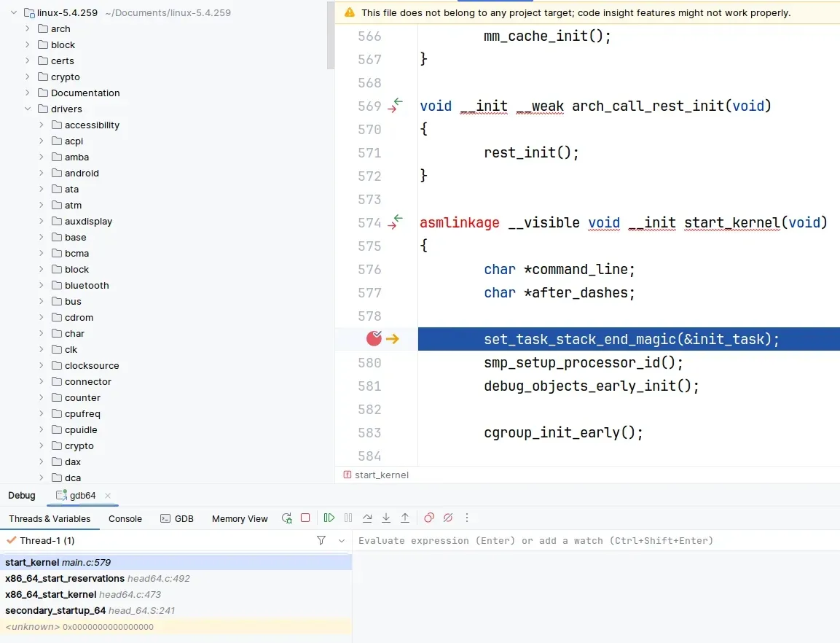Click the Rerun debug session icon
Image resolution: width=840 pixels, height=643 pixels.
tap(286, 518)
